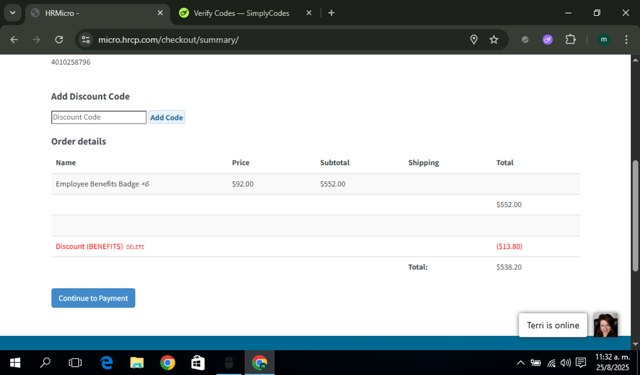This screenshot has height=375, width=640.
Task: Delete the BENEFITS discount
Action: pos(135,247)
